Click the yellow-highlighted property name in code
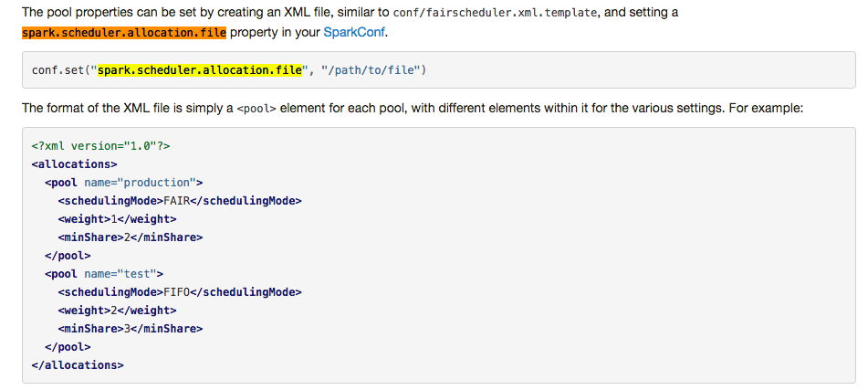The width and height of the screenshot is (868, 390). pyautogui.click(x=200, y=69)
